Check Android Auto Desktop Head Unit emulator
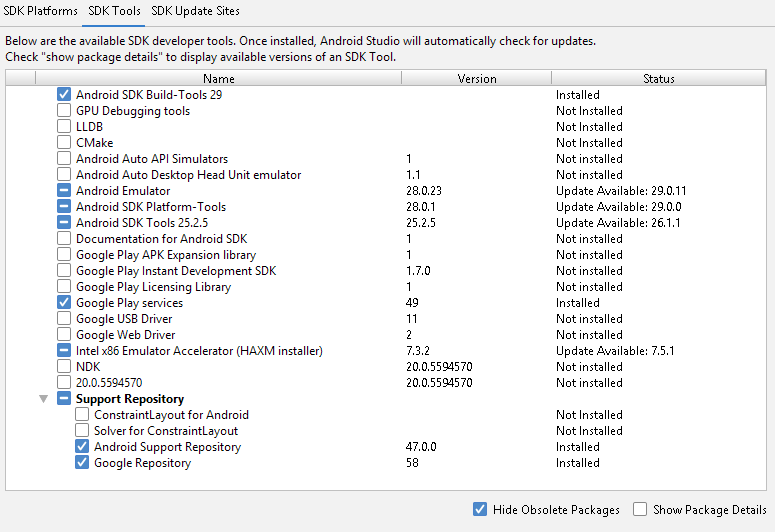The height and width of the screenshot is (532, 775). point(64,174)
